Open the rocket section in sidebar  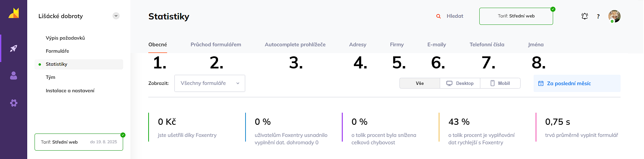13,48
